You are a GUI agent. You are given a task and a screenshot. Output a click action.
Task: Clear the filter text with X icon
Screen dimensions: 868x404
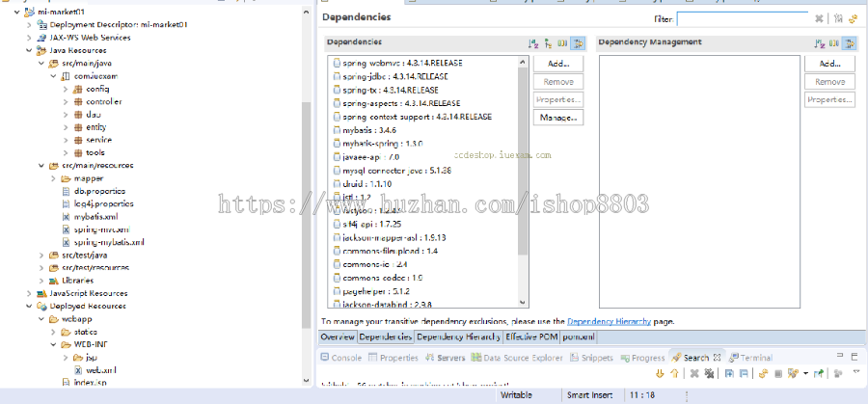pyautogui.click(x=819, y=19)
